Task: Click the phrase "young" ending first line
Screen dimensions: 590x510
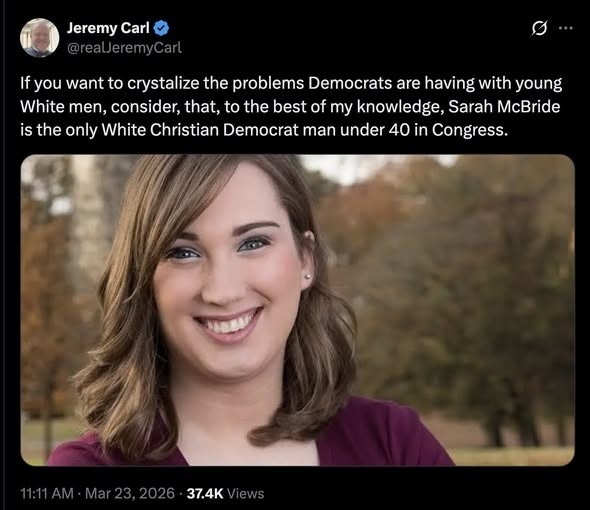Action: coord(539,84)
